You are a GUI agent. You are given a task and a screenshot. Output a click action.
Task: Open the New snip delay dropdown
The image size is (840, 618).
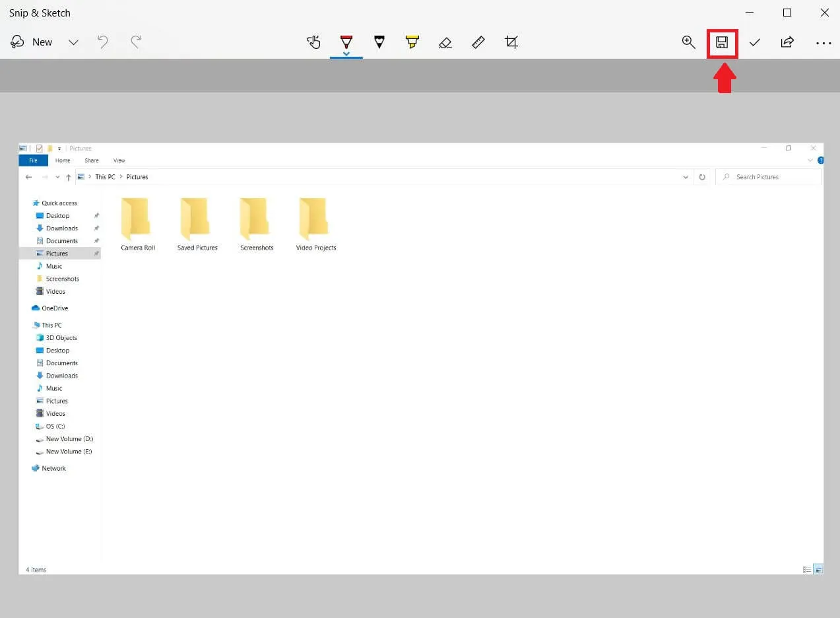point(73,42)
